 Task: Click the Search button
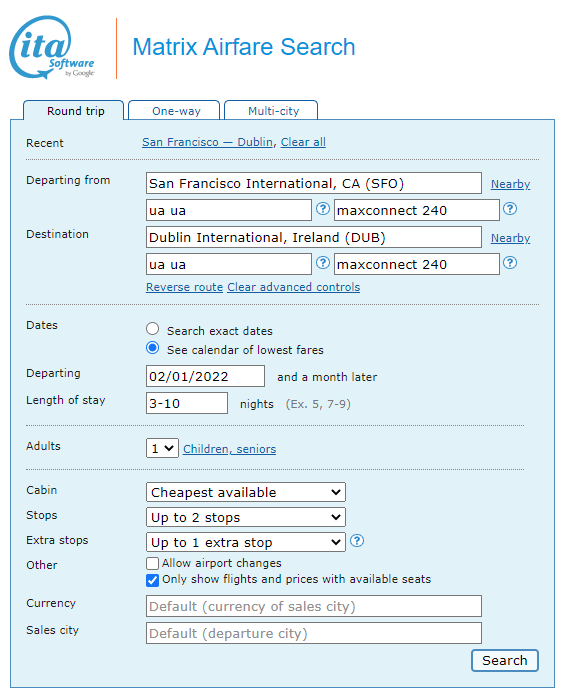(505, 660)
